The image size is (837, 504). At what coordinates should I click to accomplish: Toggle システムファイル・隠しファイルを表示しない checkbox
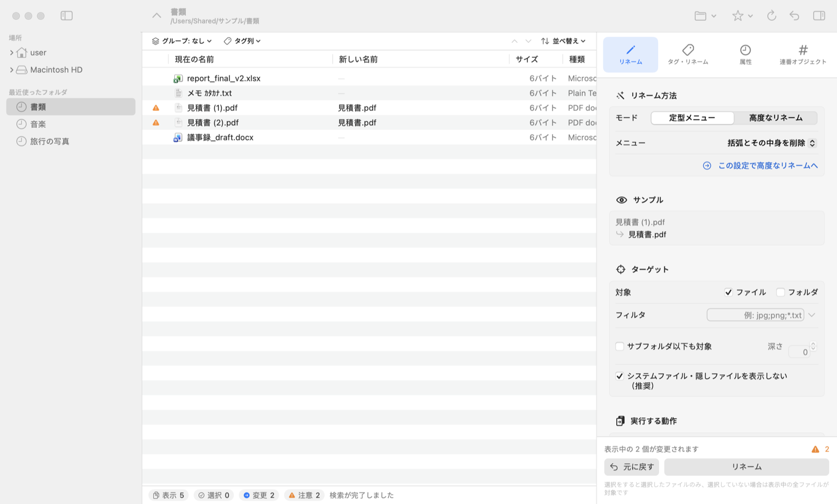(x=620, y=376)
